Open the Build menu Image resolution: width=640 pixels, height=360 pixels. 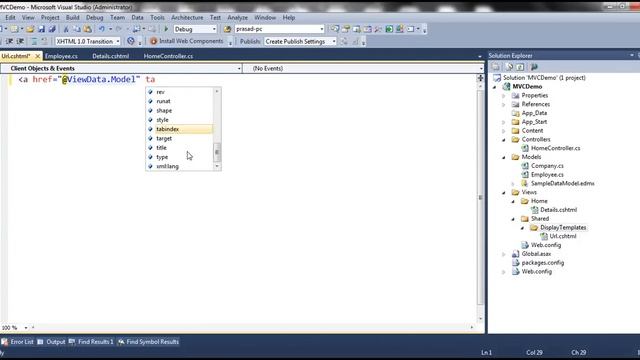[73, 18]
